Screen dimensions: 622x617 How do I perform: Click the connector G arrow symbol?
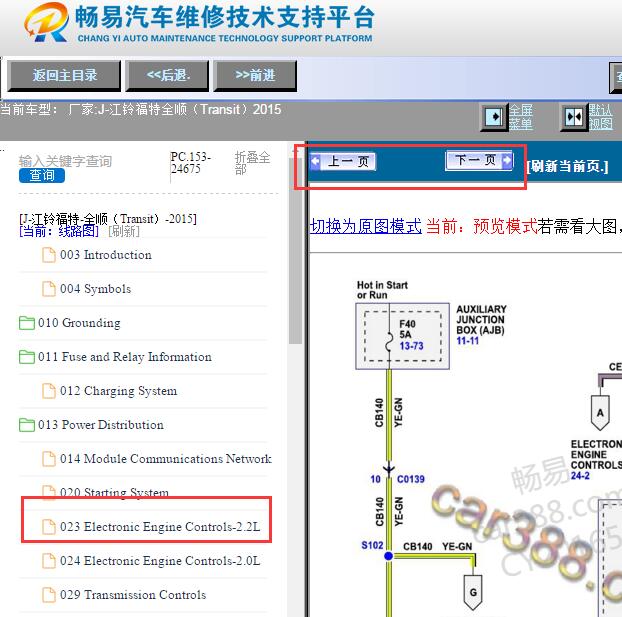tap(473, 592)
